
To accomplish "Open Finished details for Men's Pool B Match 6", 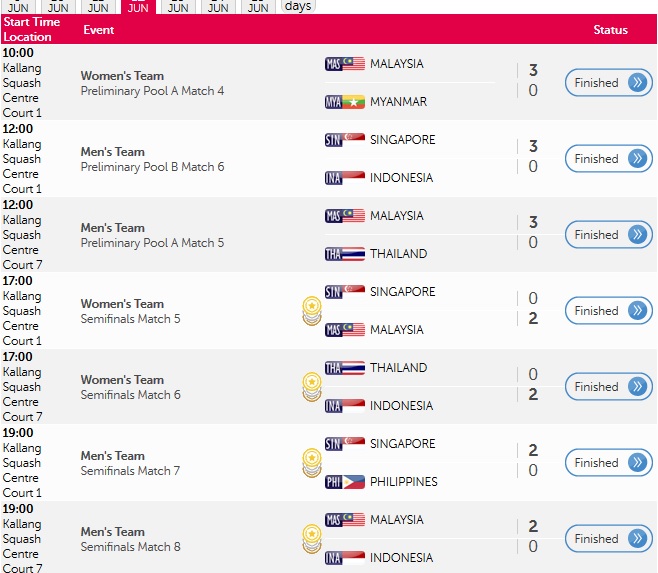I will (x=608, y=159).
